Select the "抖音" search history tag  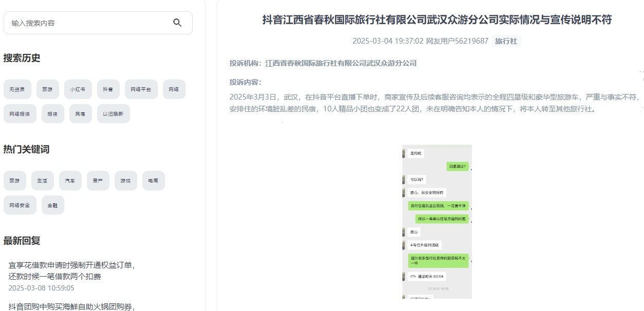point(108,89)
